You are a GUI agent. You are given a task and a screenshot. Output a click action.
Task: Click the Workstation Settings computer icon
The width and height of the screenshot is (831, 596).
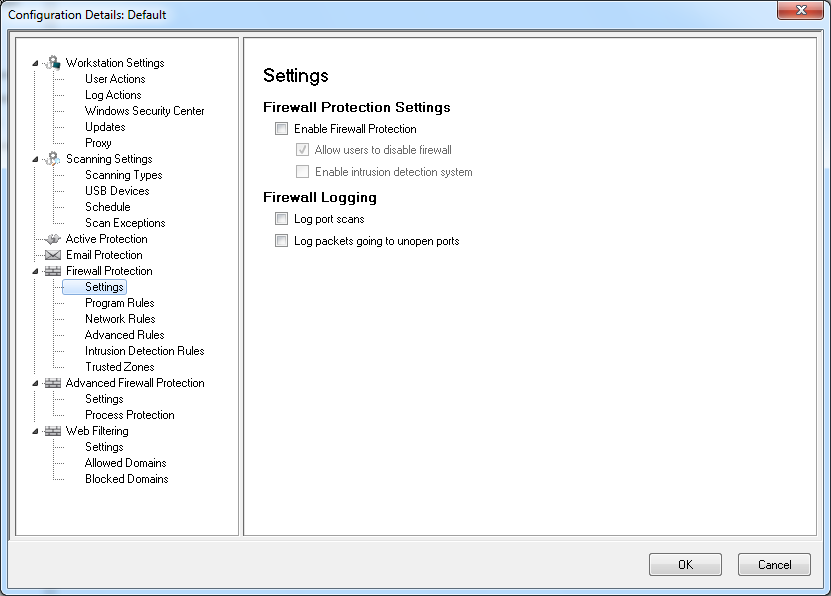click(53, 63)
